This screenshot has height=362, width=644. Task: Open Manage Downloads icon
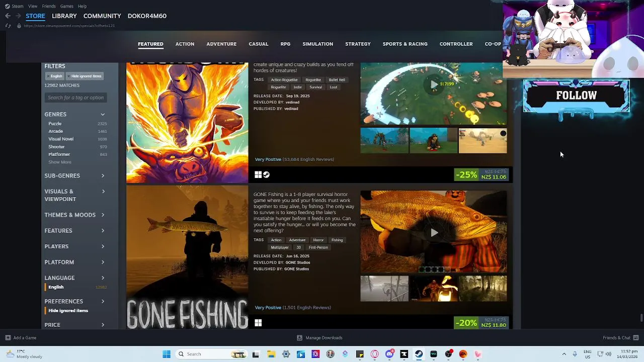(x=300, y=338)
